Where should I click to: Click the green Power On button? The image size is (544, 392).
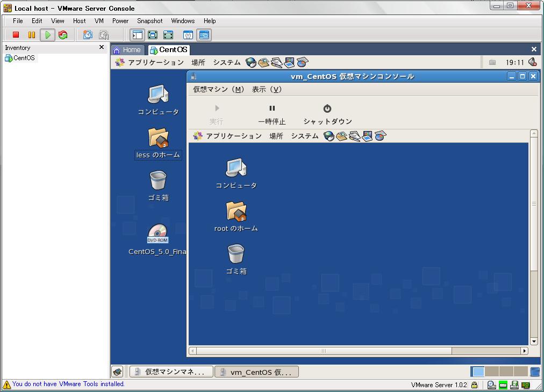click(x=47, y=35)
